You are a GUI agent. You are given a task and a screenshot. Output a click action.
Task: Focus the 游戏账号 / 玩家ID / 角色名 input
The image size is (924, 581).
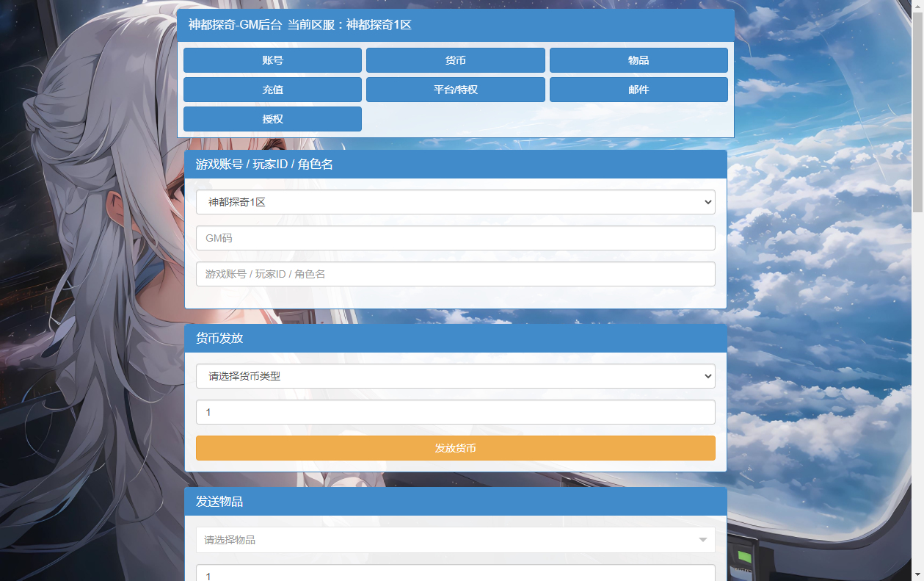click(456, 274)
